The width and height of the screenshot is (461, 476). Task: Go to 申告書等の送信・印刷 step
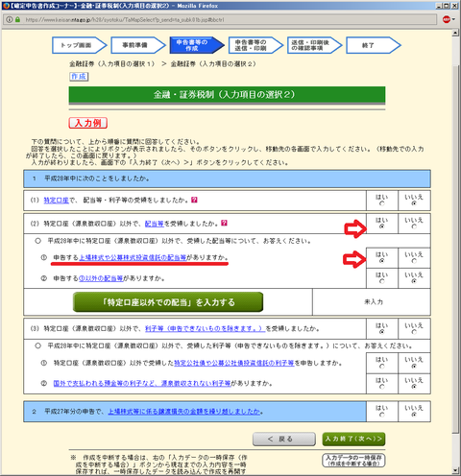point(255,45)
